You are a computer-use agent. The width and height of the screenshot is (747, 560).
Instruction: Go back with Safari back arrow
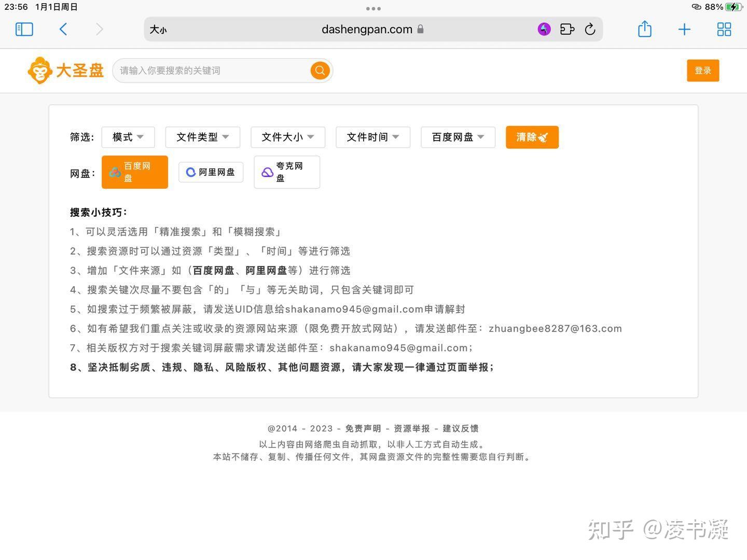click(x=63, y=30)
